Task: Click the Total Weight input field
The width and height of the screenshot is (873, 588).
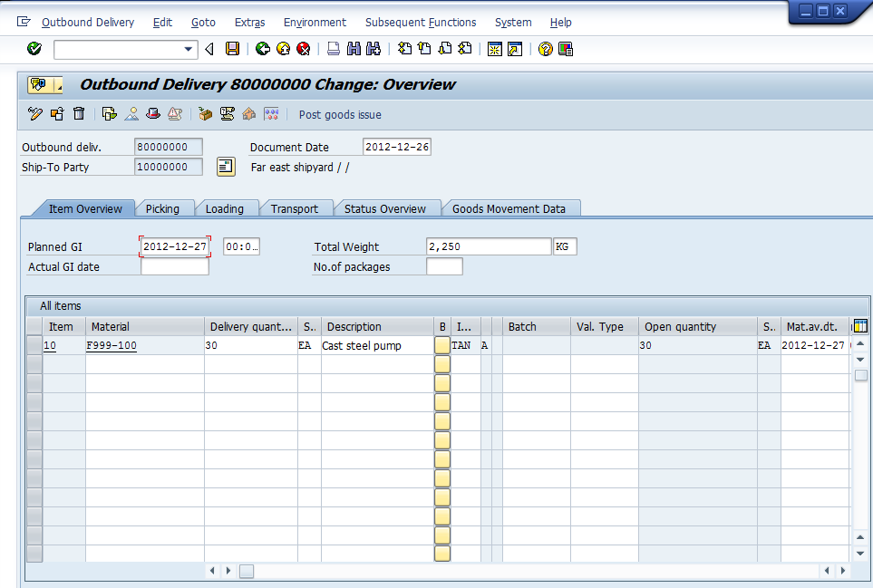Action: 490,246
